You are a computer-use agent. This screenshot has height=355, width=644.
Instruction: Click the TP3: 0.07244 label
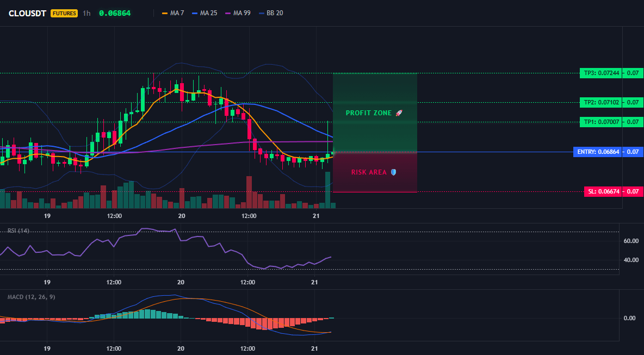coord(600,73)
